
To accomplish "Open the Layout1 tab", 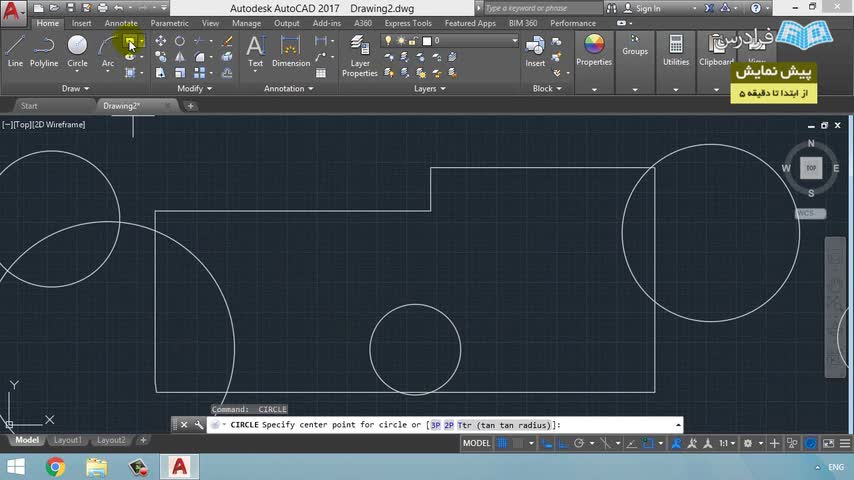I will [x=68, y=440].
